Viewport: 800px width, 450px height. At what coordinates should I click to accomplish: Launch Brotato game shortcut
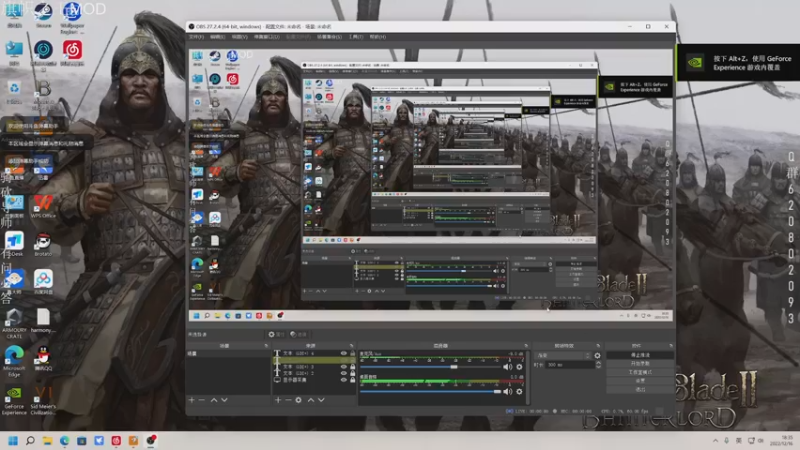[43, 244]
